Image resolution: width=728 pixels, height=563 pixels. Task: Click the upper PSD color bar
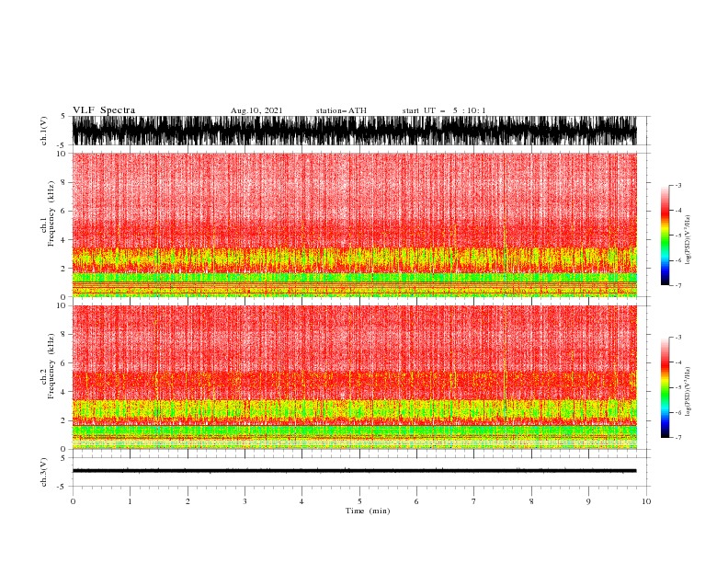click(x=665, y=236)
